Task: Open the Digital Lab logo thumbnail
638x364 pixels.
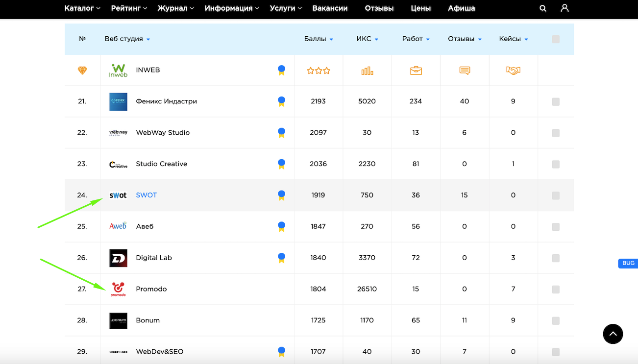Action: pyautogui.click(x=118, y=258)
